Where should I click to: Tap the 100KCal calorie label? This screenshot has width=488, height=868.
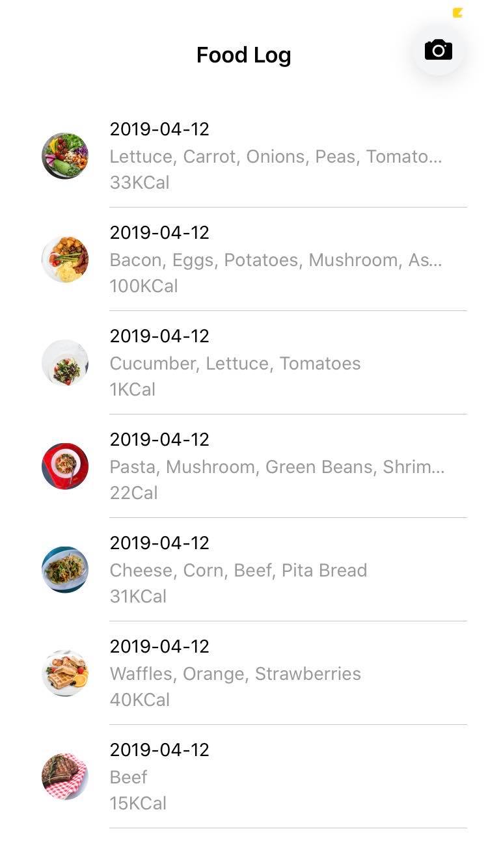click(144, 286)
